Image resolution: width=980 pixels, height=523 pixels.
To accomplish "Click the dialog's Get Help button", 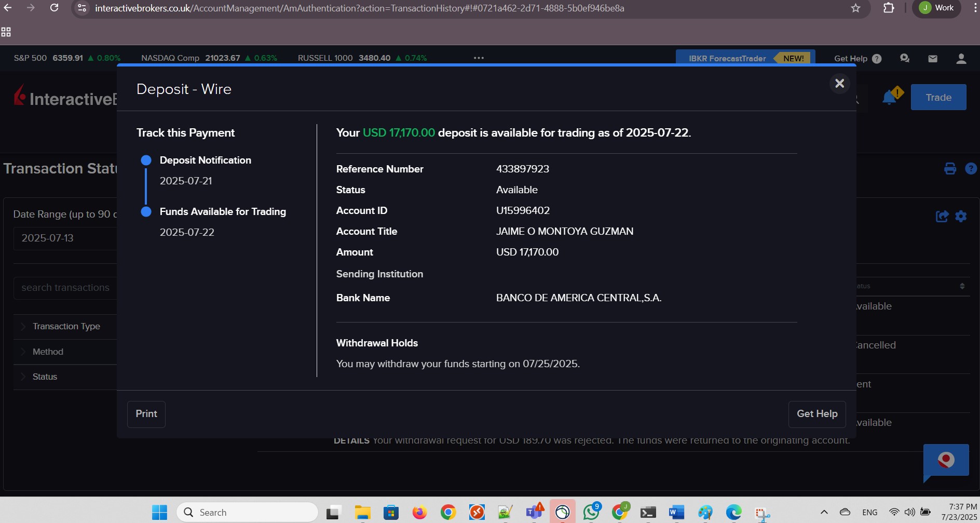I will coord(817,414).
